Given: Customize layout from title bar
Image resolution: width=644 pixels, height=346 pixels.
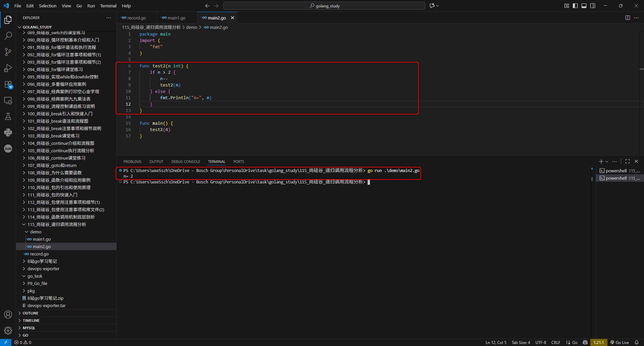Looking at the screenshot, I should 567,6.
